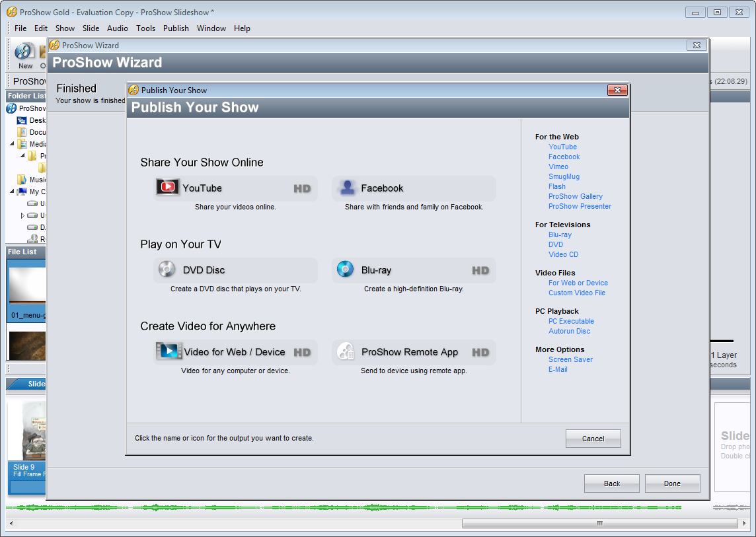Viewport: 756px width, 537px height.
Task: Click the ProShow Wizard title bar icon
Action: tap(54, 46)
